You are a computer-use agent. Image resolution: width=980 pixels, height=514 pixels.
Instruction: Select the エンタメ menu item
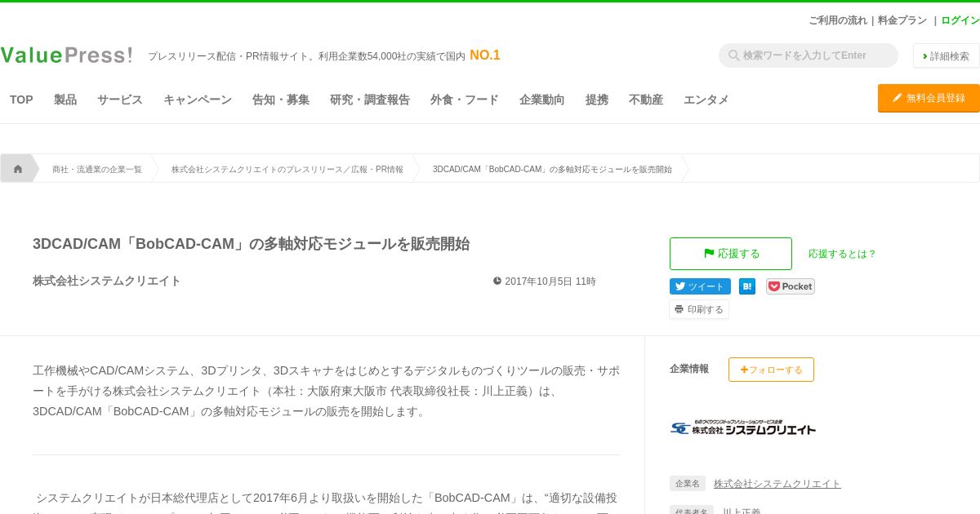(x=706, y=100)
